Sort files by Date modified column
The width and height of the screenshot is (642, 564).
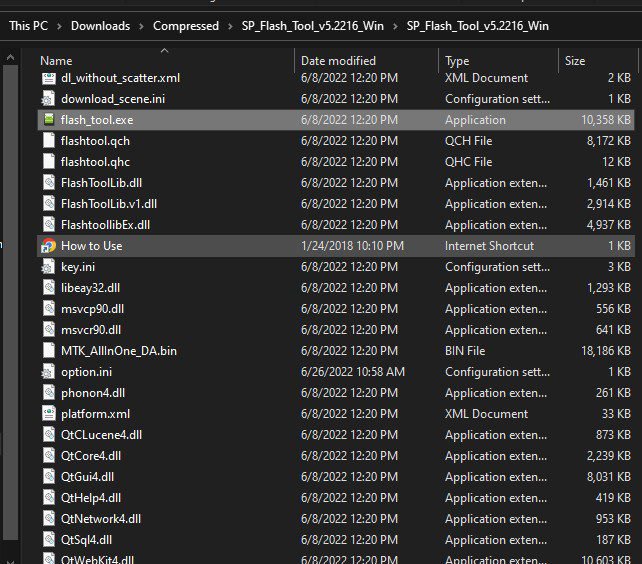tap(338, 61)
